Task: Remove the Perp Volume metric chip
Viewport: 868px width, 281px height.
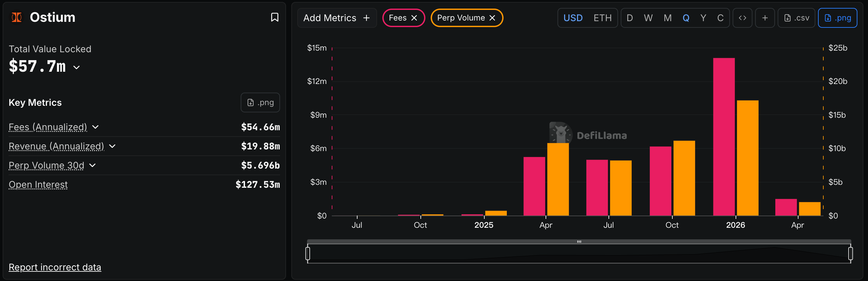Action: click(492, 18)
